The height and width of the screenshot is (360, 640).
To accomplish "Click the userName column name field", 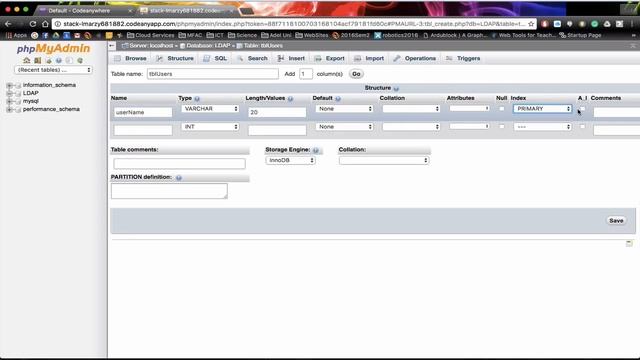I will click(x=143, y=112).
